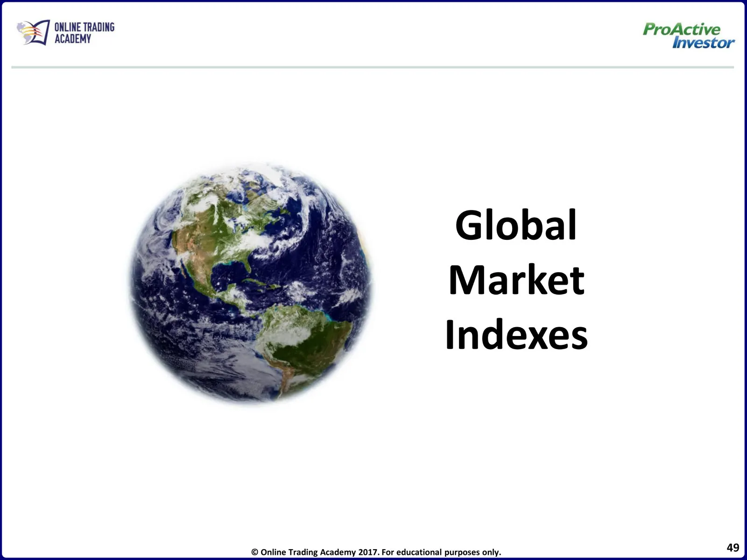Screen dimensions: 747x560
Task: Click the blue Investor logo word
Action: pos(703,43)
